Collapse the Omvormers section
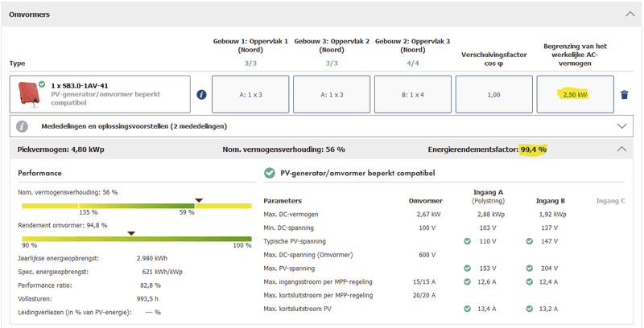Image resolution: width=644 pixels, height=328 pixels. point(630,14)
